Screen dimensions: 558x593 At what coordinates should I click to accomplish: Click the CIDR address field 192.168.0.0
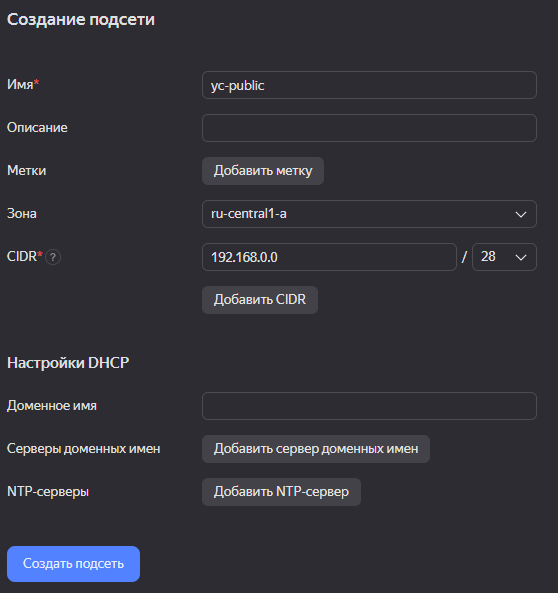click(330, 257)
